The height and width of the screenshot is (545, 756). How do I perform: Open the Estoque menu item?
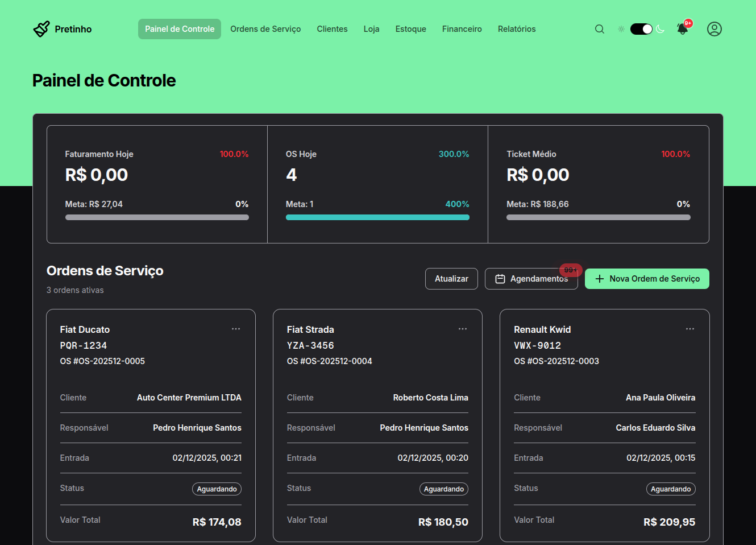click(x=410, y=29)
